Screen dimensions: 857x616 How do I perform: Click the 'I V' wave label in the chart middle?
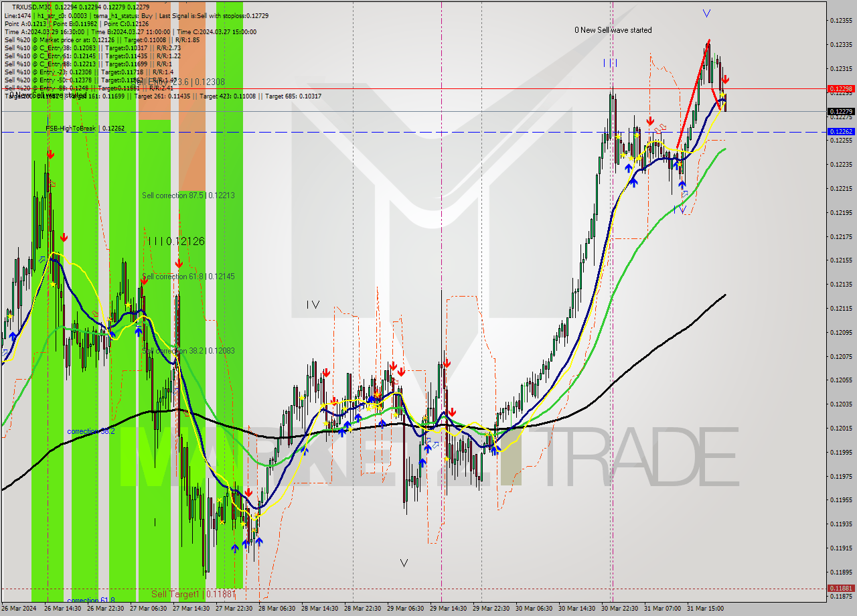313,305
